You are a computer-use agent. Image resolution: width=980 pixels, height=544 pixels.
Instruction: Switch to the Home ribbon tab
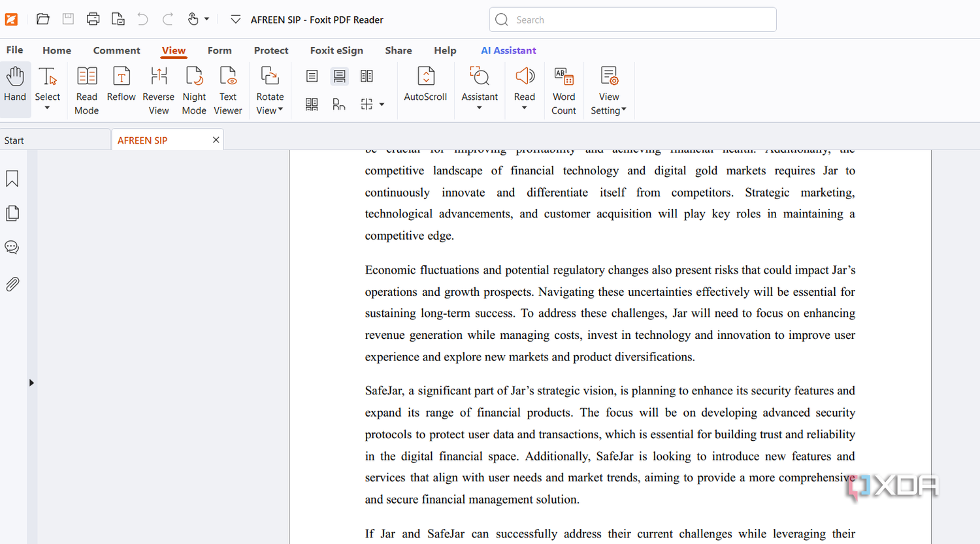(x=57, y=50)
